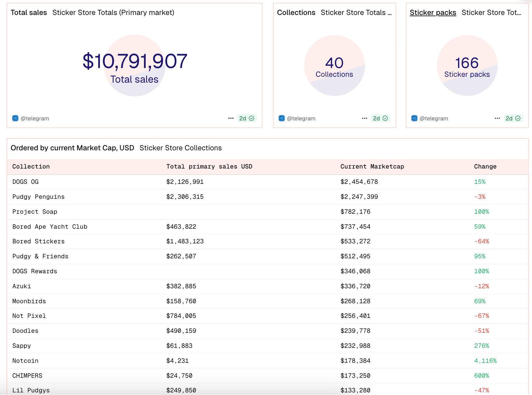Viewport: 532px width, 395px height.
Task: Open the three-dot menu on Collections card
Action: click(x=365, y=118)
